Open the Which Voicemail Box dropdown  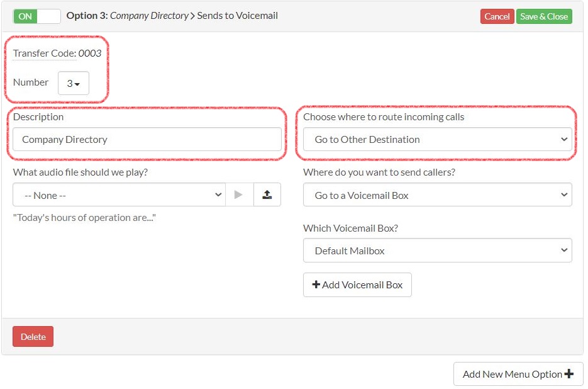pos(437,250)
